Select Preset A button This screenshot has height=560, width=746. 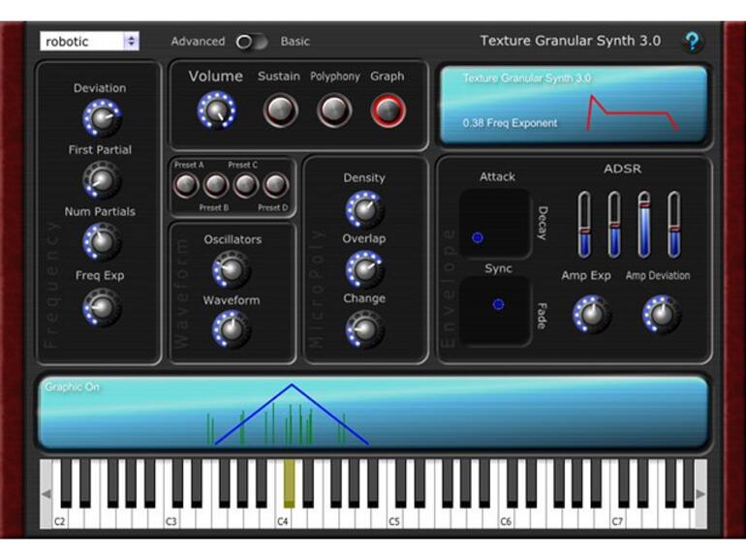click(186, 185)
